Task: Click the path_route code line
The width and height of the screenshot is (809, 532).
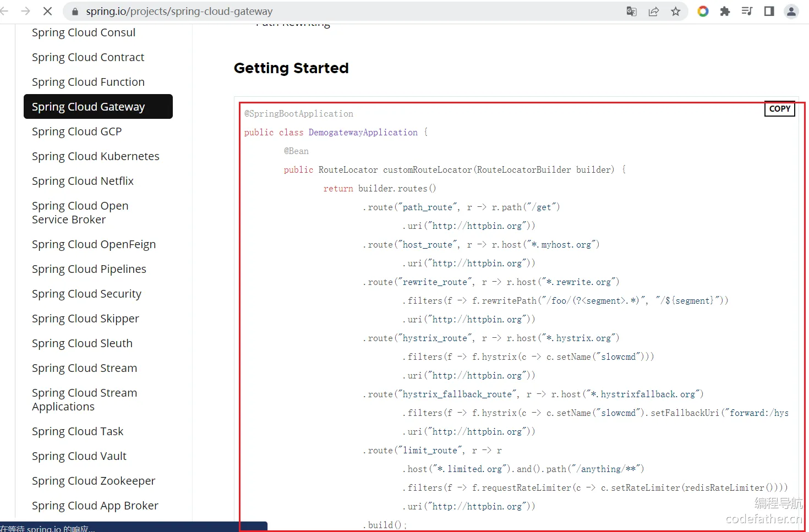Action: tap(461, 207)
